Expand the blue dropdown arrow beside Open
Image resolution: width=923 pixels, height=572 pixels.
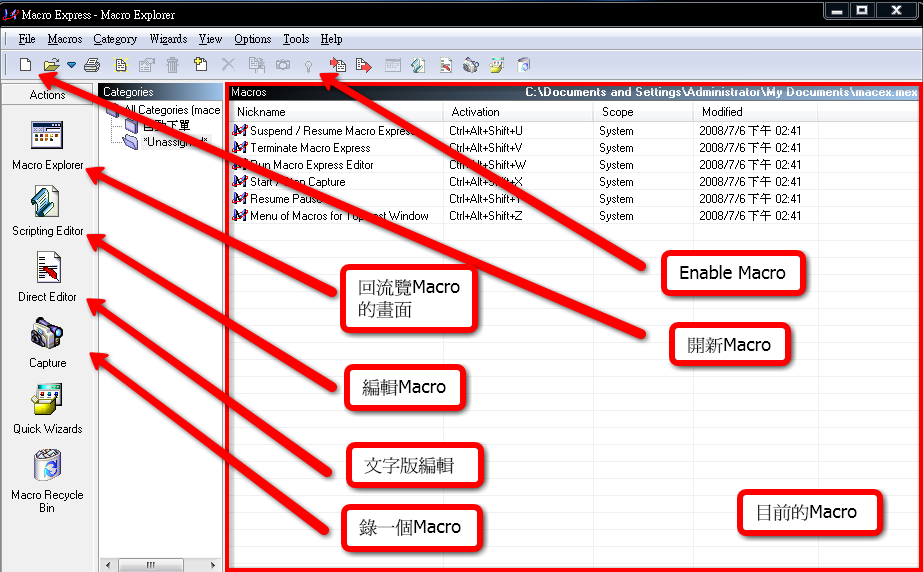click(x=71, y=64)
